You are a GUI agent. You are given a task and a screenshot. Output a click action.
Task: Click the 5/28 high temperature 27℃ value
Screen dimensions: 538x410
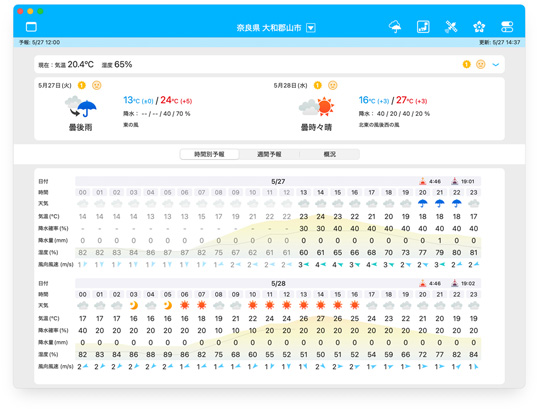[x=405, y=100]
